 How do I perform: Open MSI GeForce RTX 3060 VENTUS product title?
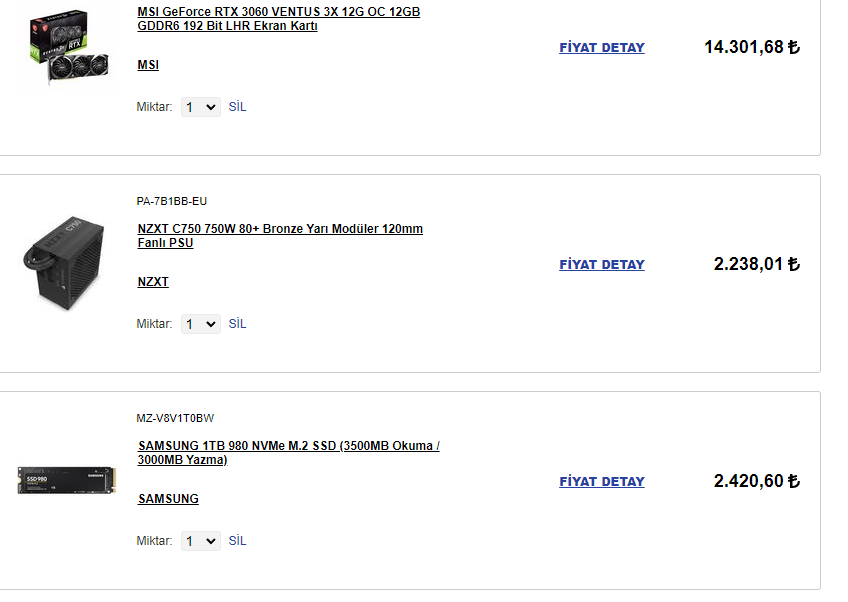(278, 19)
